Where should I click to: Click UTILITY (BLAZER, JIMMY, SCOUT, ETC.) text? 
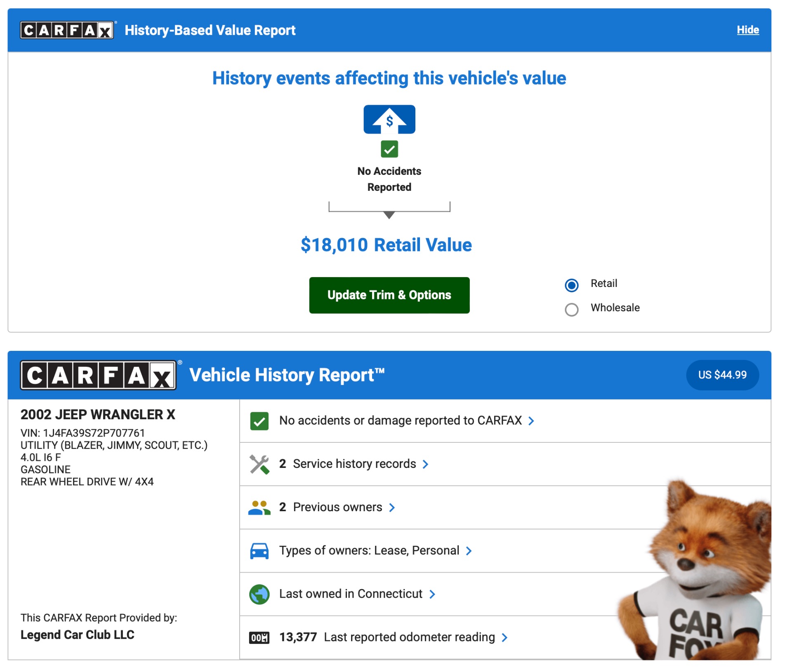pos(114,445)
